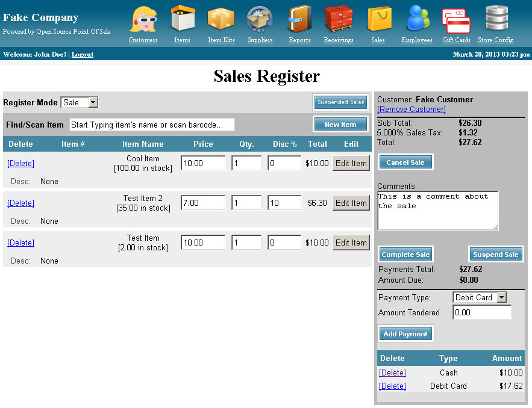532x408 pixels.
Task: Open the Payment Type dropdown
Action: tap(480, 297)
